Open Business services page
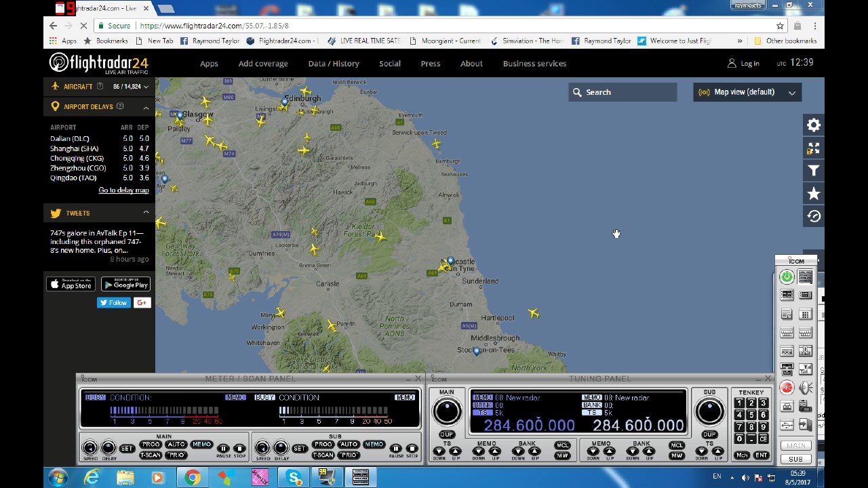This screenshot has width=868, height=488. [534, 64]
